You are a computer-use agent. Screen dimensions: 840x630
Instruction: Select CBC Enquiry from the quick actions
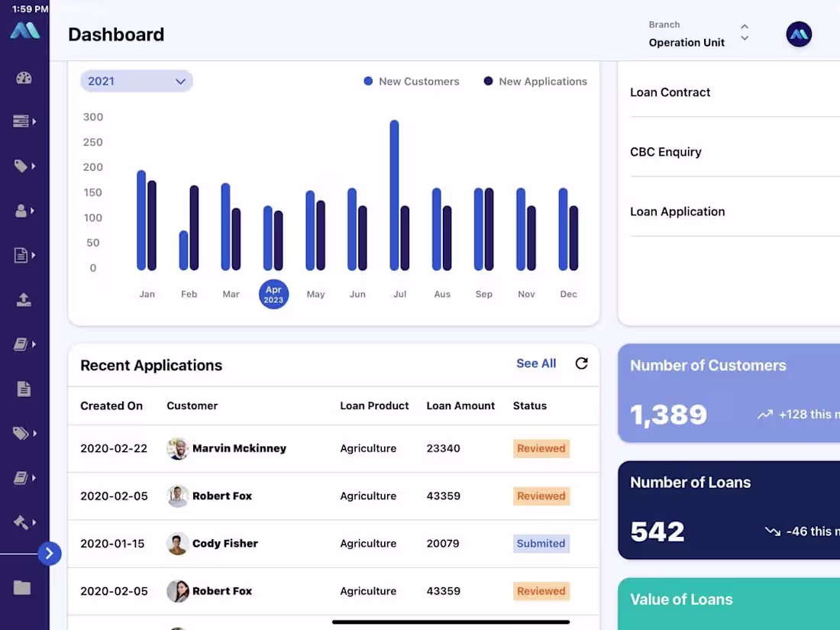click(665, 152)
